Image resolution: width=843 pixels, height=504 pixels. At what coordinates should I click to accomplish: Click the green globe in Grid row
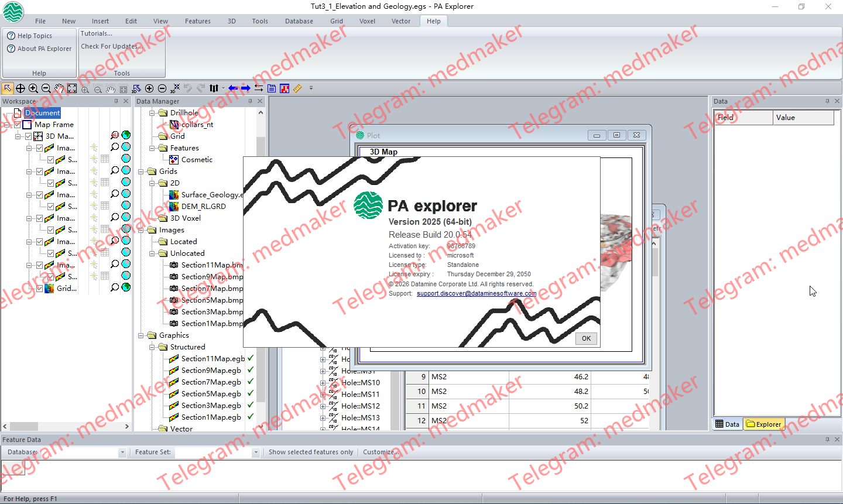pos(126,287)
